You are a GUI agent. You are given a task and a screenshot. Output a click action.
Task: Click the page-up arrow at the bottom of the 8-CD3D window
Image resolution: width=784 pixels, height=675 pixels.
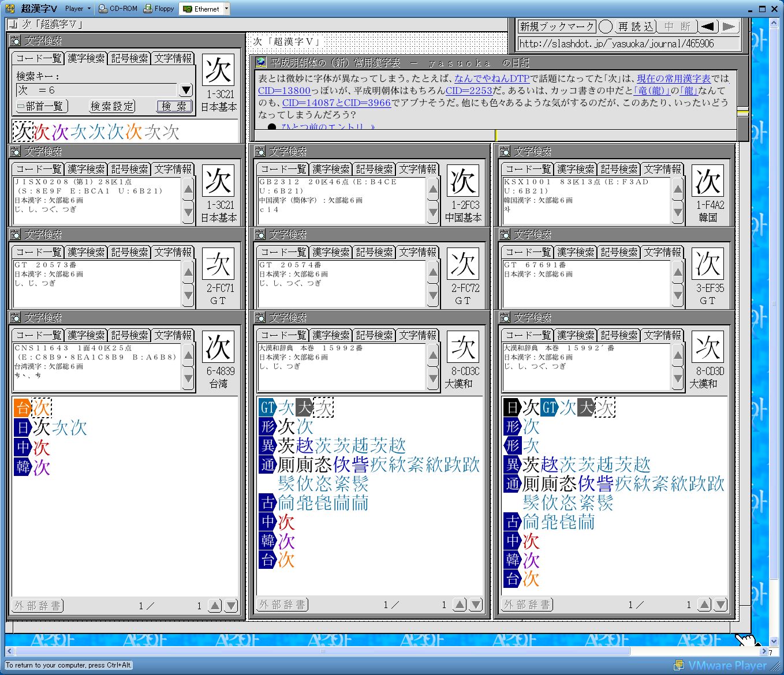coord(704,605)
